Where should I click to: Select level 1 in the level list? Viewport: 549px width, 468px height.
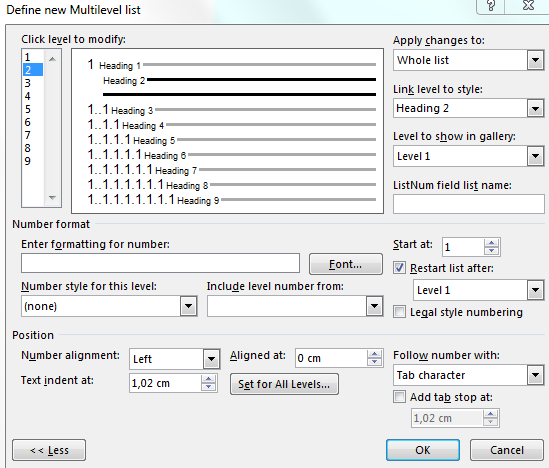(x=33, y=57)
